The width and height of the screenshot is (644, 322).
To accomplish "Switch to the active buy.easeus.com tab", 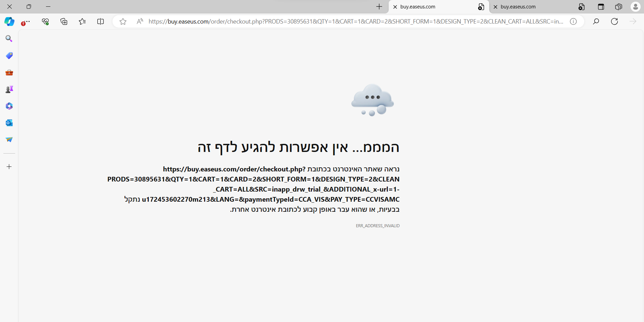I will point(439,7).
